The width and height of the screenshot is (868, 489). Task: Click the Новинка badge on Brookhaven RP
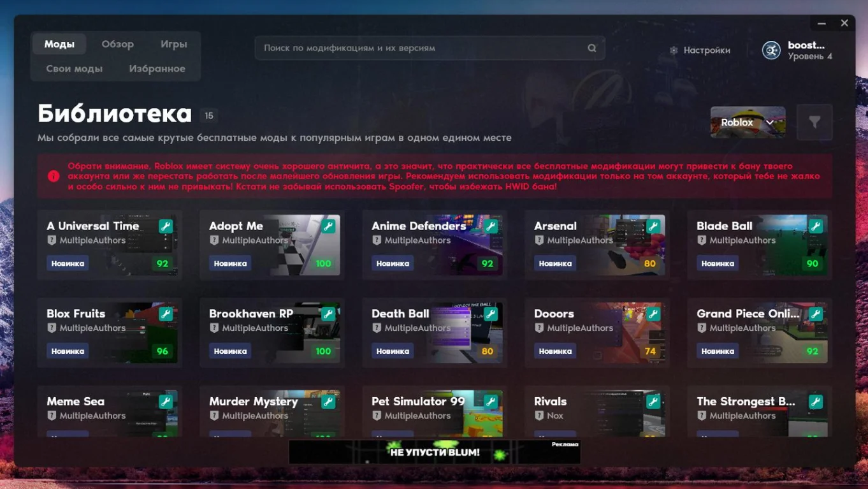230,351
